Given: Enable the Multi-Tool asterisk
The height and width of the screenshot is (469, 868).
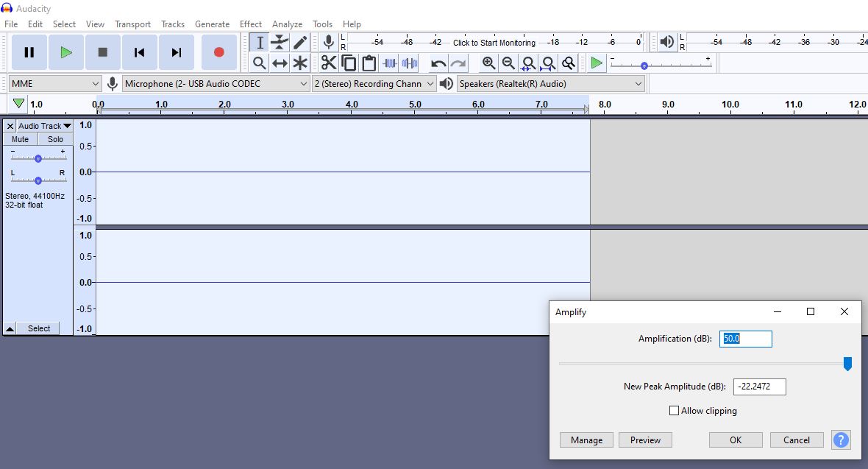Looking at the screenshot, I should (300, 63).
